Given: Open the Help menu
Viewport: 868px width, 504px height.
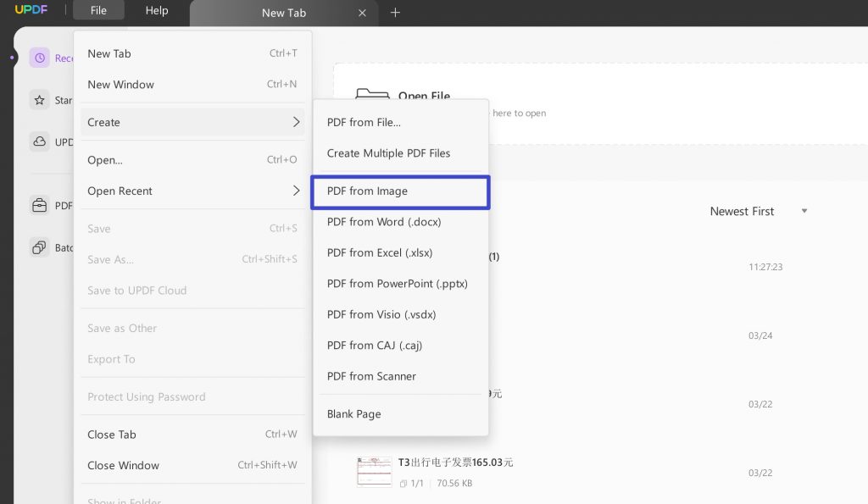Looking at the screenshot, I should pos(157,10).
